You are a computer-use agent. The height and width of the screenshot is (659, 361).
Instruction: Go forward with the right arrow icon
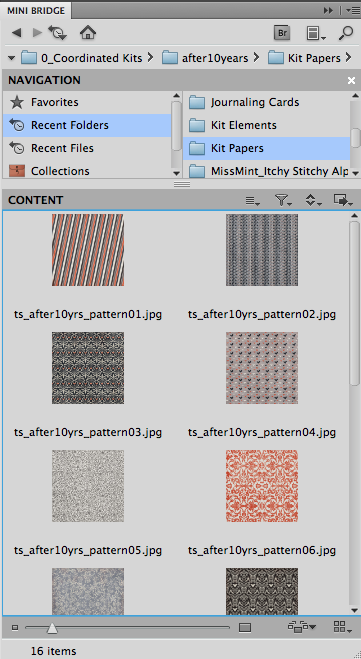point(38,32)
